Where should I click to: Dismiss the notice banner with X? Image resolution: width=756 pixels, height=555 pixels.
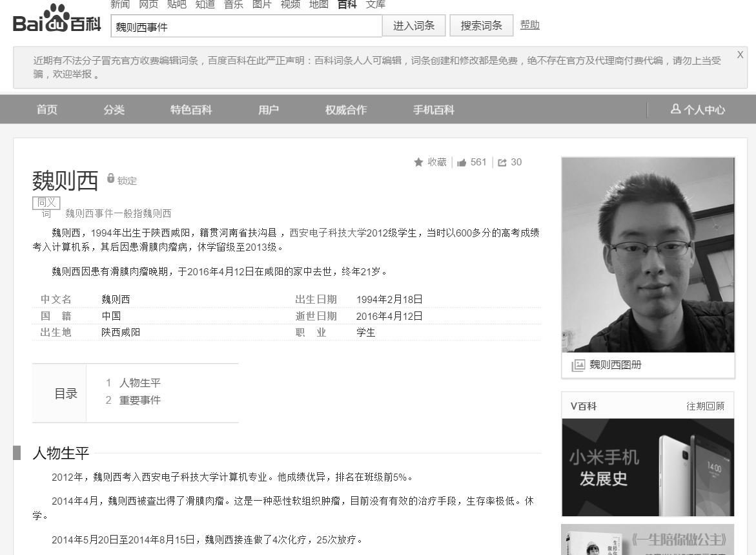coord(740,55)
